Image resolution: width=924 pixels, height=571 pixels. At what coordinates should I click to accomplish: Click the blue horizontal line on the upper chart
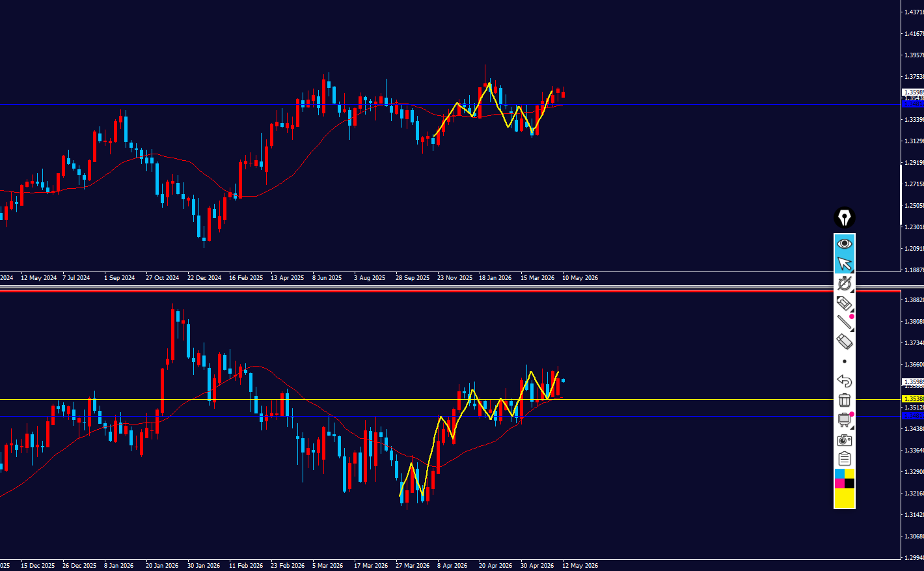click(449, 104)
